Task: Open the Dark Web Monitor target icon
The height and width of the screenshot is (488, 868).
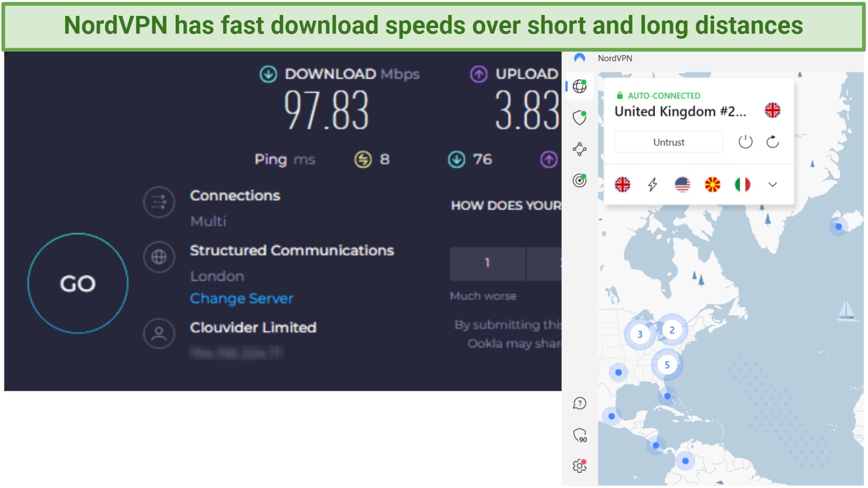Action: click(580, 180)
